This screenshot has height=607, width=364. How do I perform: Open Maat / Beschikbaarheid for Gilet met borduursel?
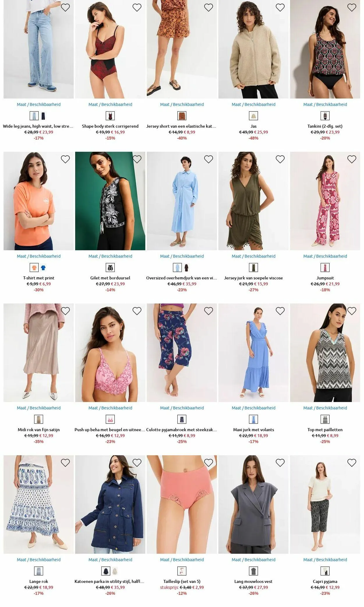[x=110, y=256]
